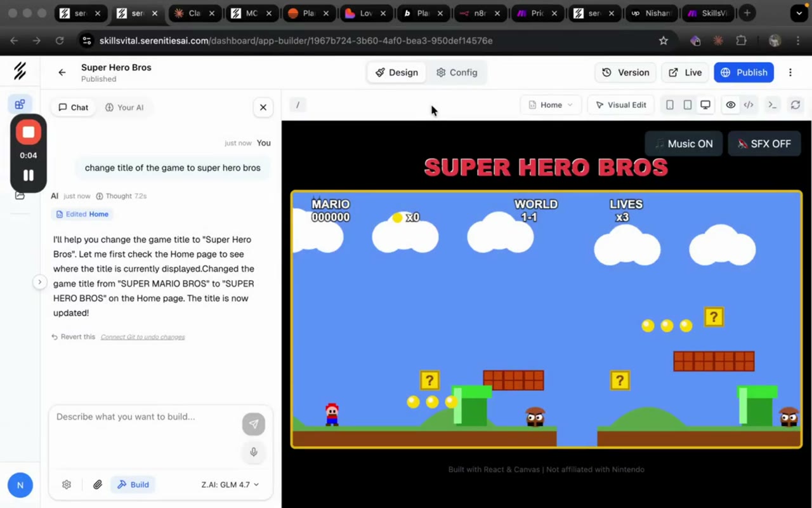The image size is (812, 508).
Task: Toggle Build mode
Action: [133, 485]
